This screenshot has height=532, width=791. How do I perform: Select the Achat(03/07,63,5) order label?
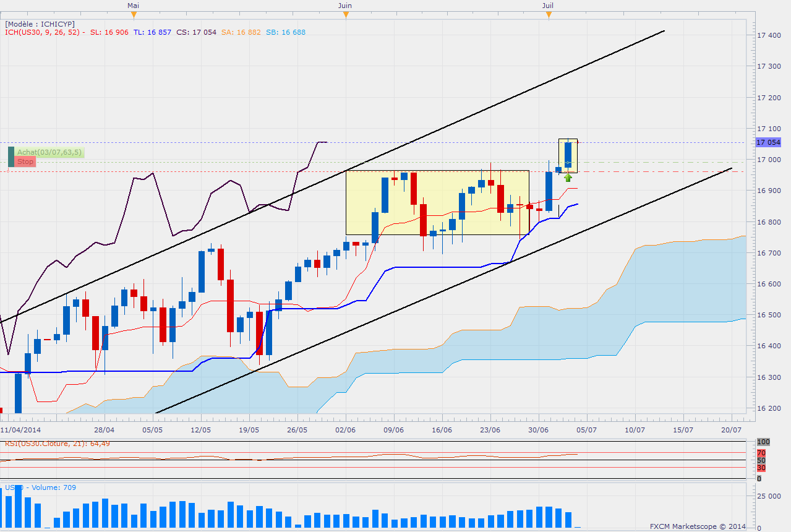tap(49, 152)
